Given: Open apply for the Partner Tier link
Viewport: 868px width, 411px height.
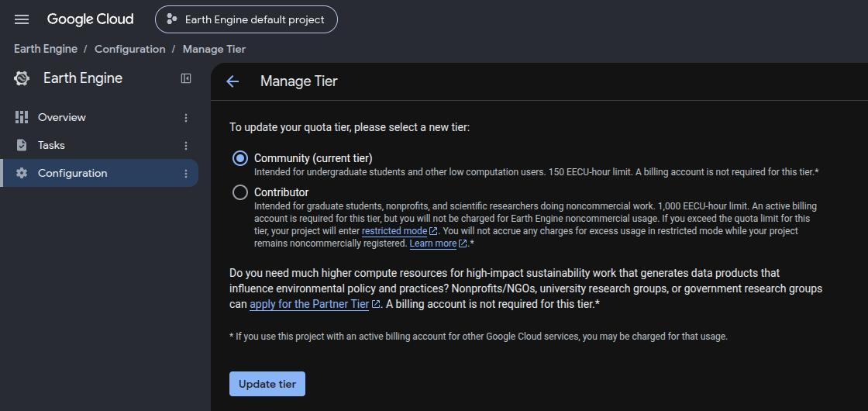Looking at the screenshot, I should point(309,304).
